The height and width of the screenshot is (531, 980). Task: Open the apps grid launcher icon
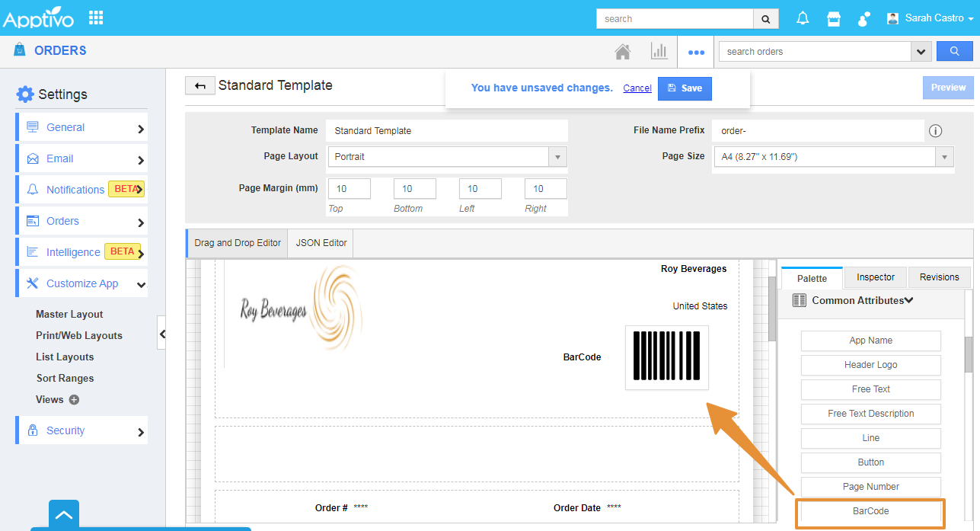pos(96,18)
